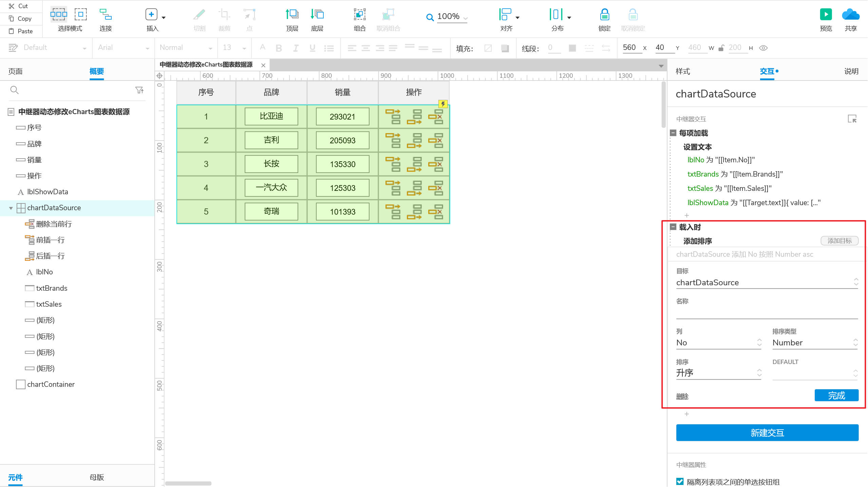The width and height of the screenshot is (868, 487).
Task: Click the Y position field 40
Action: click(665, 48)
